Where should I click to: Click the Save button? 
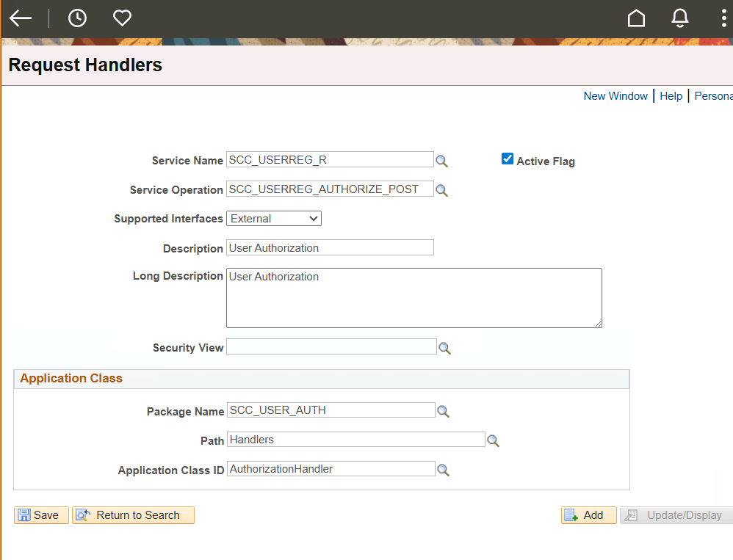[x=41, y=515]
